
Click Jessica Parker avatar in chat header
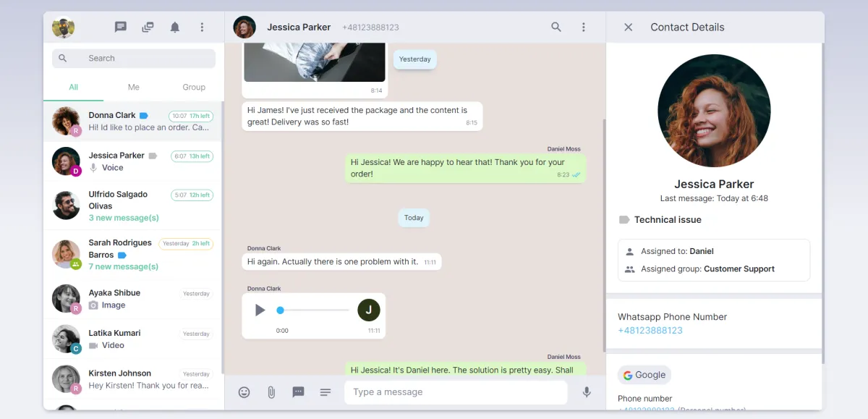(x=244, y=27)
